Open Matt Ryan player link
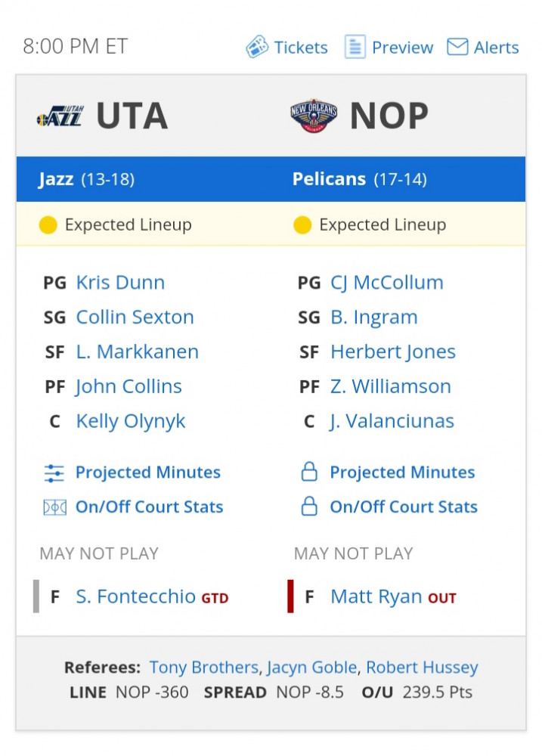The image size is (542, 756). pyautogui.click(x=376, y=597)
